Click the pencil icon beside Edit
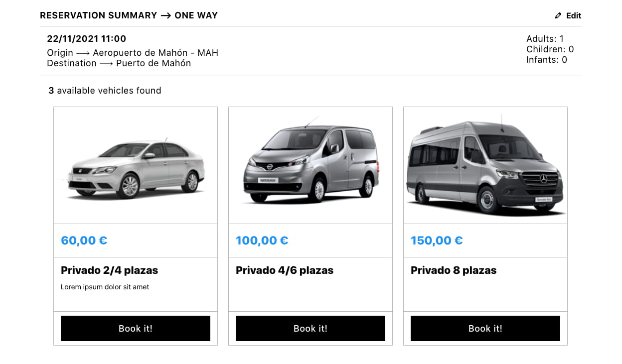Viewport: 622px width, 364px height. [558, 15]
